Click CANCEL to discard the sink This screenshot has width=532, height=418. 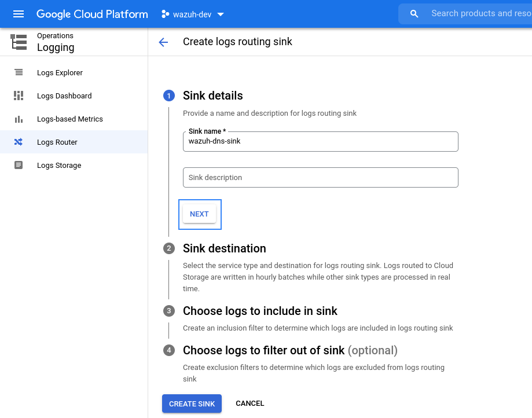coord(250,404)
